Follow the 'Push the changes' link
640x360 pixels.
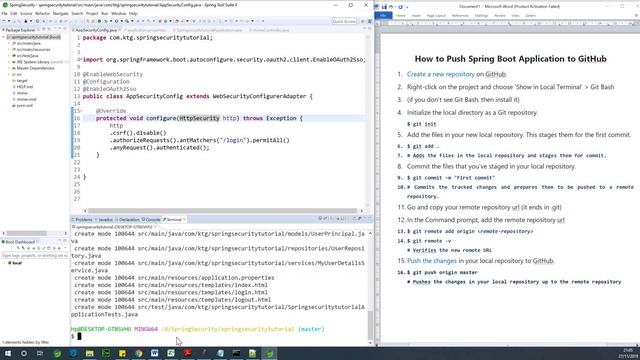coord(431,261)
